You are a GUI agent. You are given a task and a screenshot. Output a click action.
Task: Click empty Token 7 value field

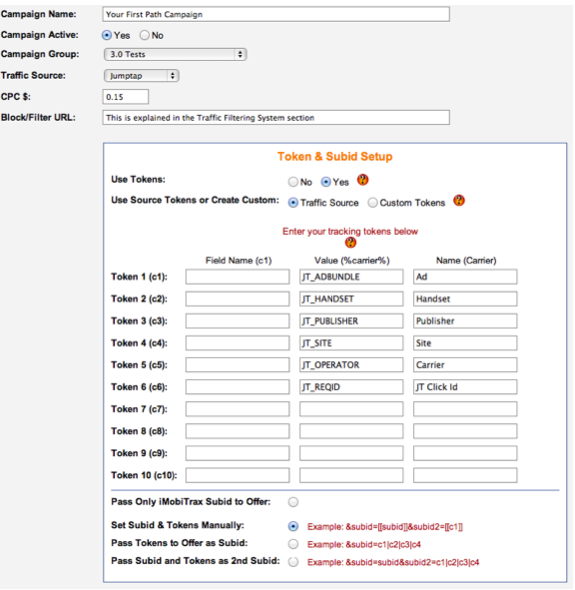pyautogui.click(x=351, y=409)
